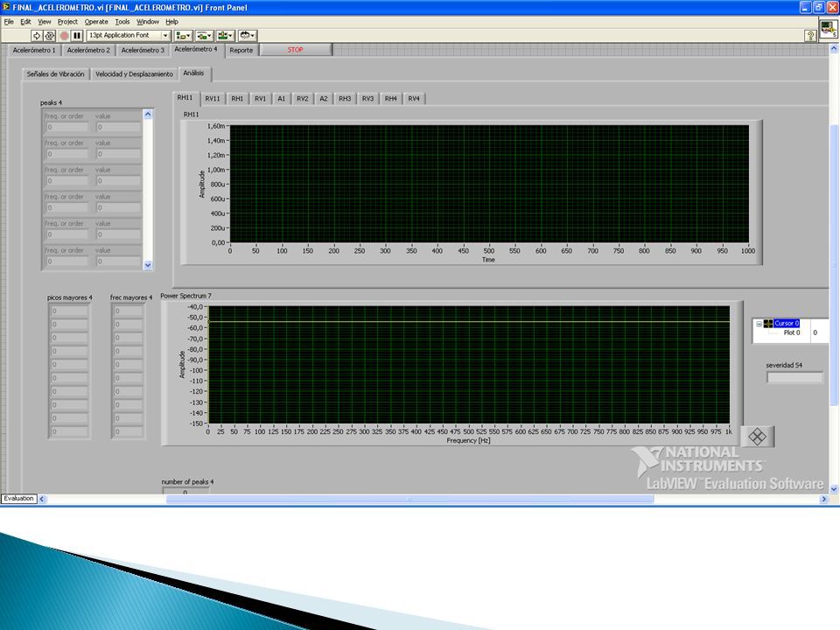The height and width of the screenshot is (630, 840).
Task: Switch to the RV2 graph tab
Action: 303,99
